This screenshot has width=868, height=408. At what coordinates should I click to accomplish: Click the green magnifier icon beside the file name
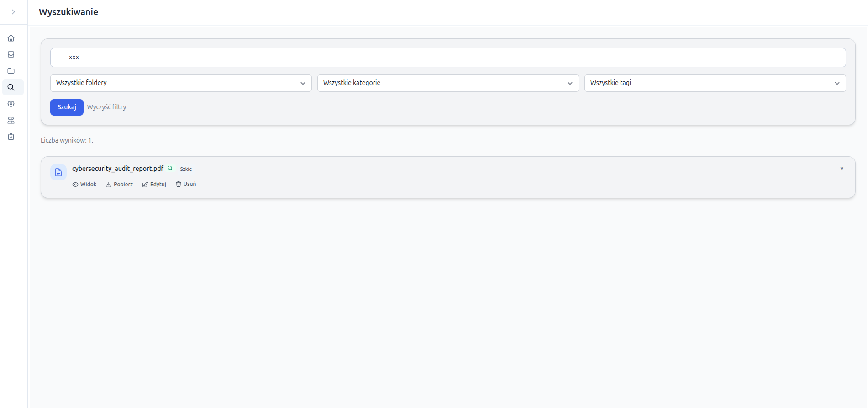point(170,168)
